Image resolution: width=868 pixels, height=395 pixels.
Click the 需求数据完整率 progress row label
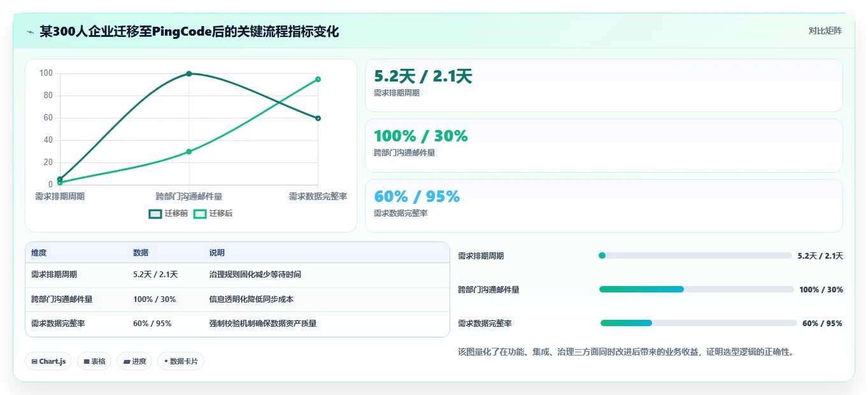click(x=485, y=323)
